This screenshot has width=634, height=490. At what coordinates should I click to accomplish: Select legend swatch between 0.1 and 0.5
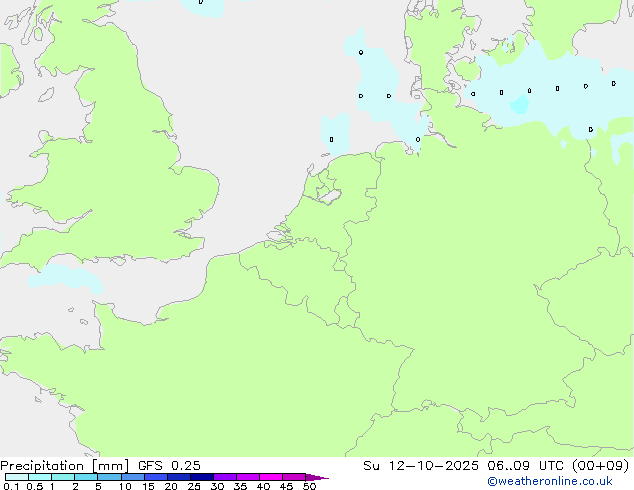(17, 477)
